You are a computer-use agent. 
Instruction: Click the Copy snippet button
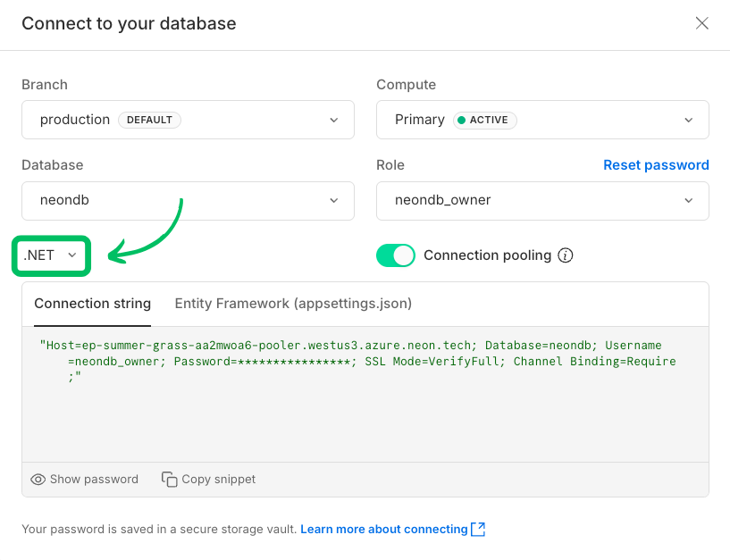(208, 480)
